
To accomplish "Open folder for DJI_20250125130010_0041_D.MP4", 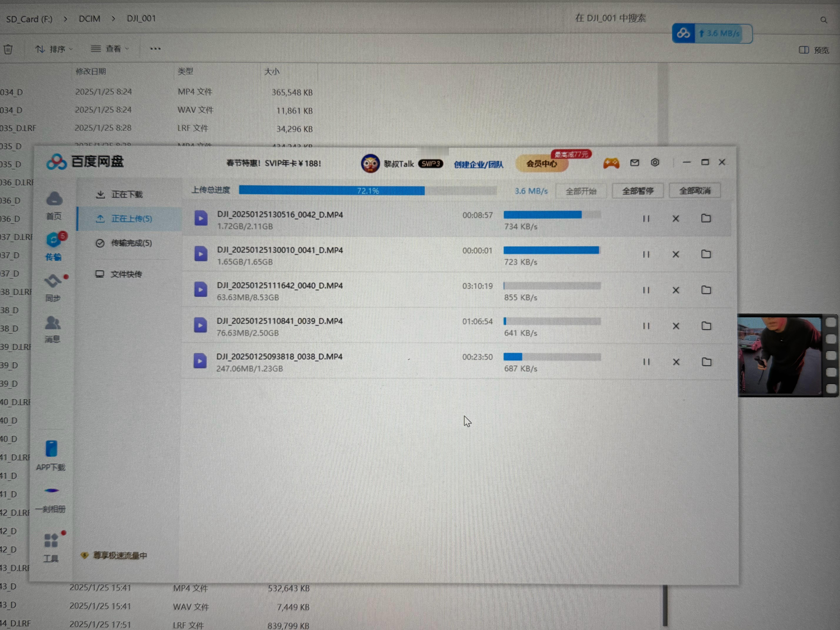I will click(x=706, y=254).
